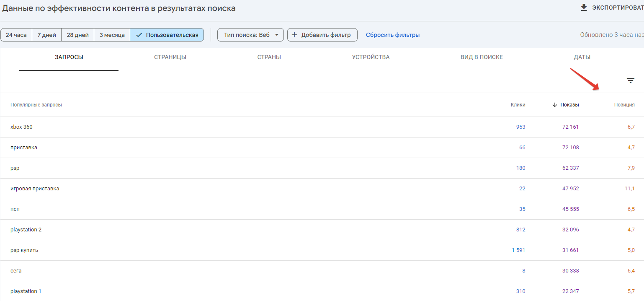Image resolution: width=644 pixels, height=301 pixels.
Task: Sort by the Позиция column header
Action: click(624, 105)
